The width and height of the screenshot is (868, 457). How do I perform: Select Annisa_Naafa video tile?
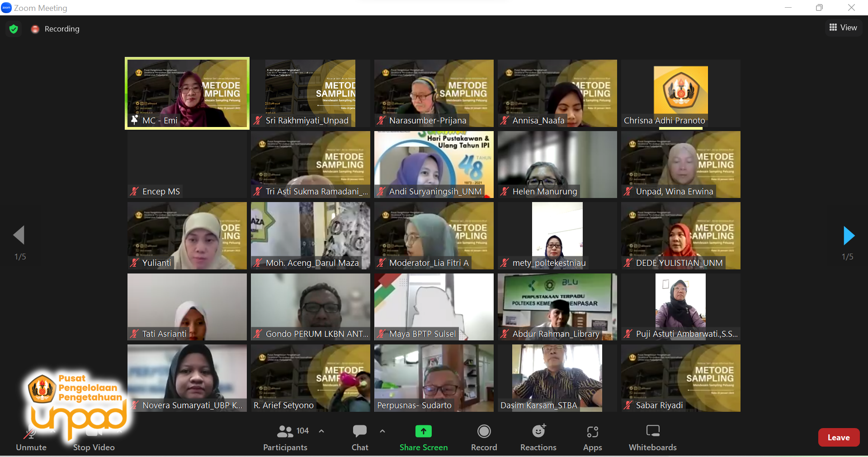(x=557, y=93)
